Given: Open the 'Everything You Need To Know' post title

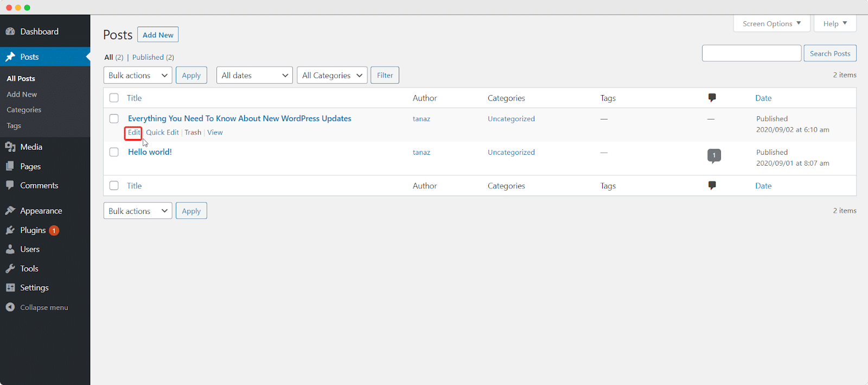Looking at the screenshot, I should click(x=240, y=118).
